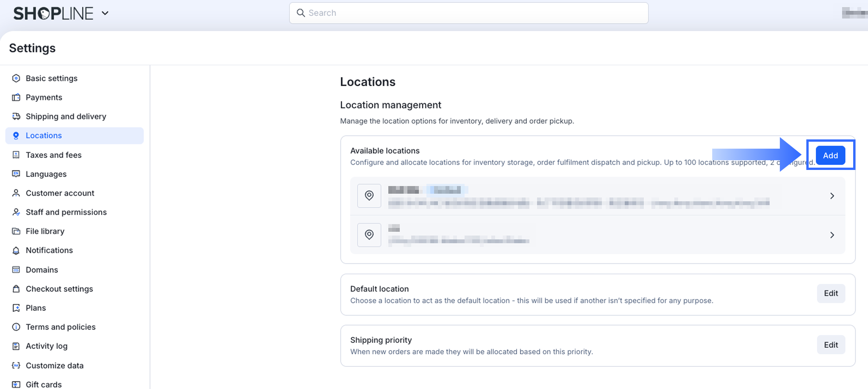
Task: Edit the Shipping priority
Action: point(830,345)
